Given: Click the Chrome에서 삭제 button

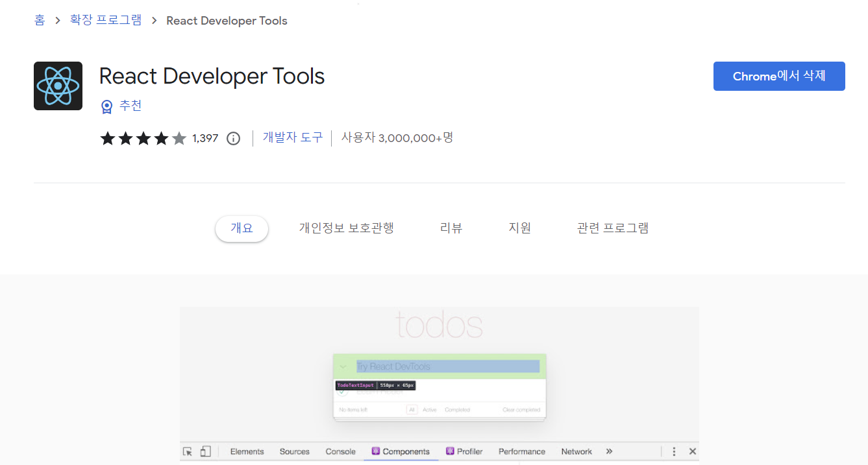Looking at the screenshot, I should 779,76.
